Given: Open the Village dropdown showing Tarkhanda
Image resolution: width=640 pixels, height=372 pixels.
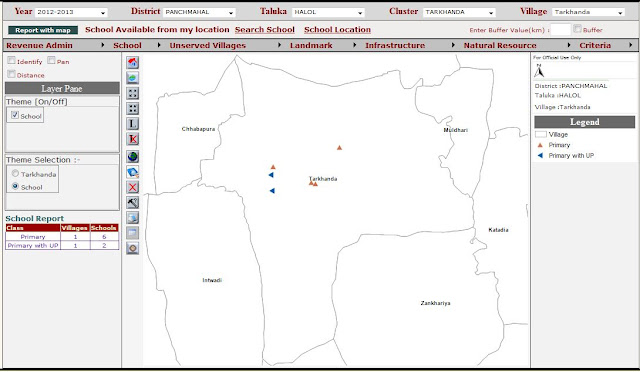Looking at the screenshot, I should click(x=589, y=12).
